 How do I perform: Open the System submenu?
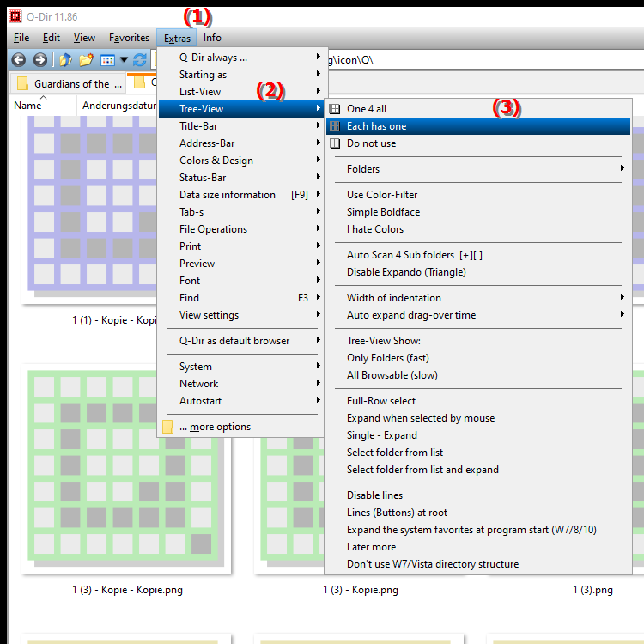pos(241,367)
